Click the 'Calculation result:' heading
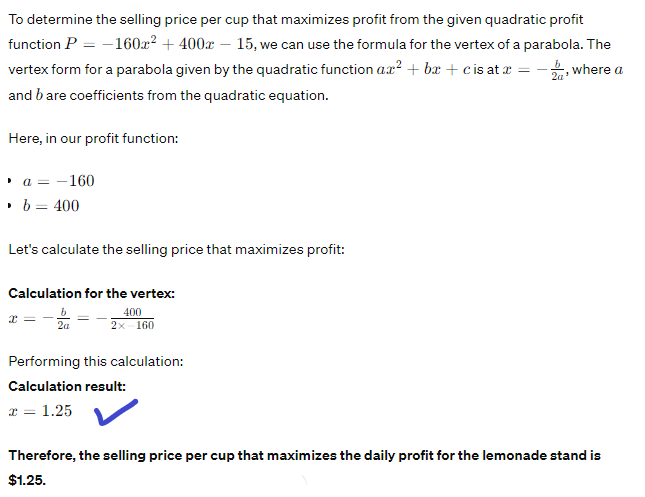The height and width of the screenshot is (497, 645). coord(67,386)
